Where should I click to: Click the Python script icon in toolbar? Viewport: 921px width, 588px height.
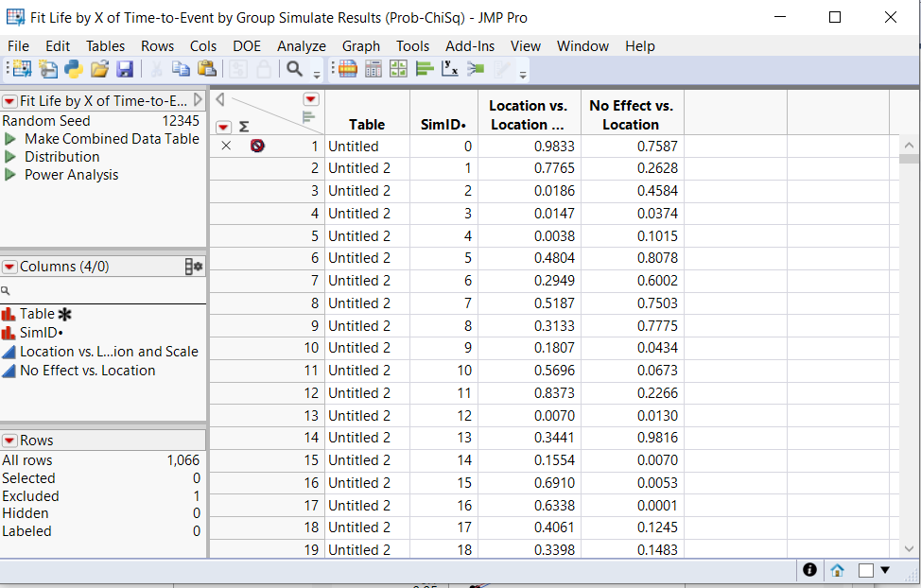pyautogui.click(x=74, y=69)
